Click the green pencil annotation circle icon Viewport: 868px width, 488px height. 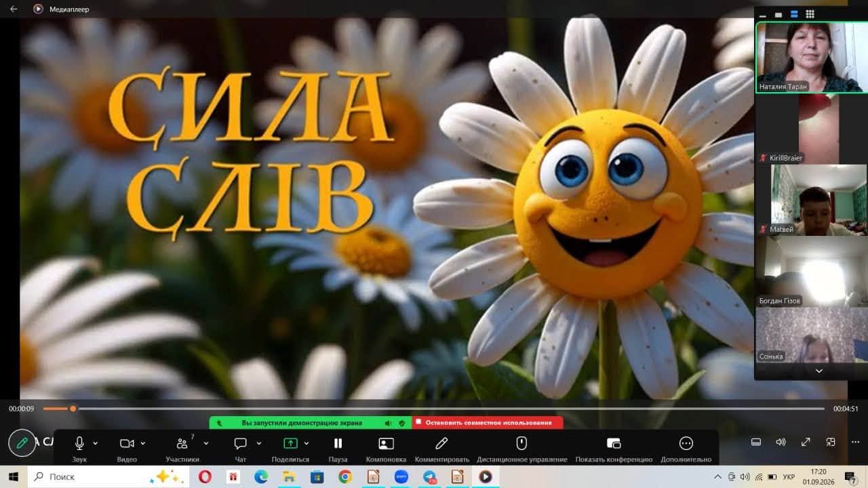click(22, 443)
